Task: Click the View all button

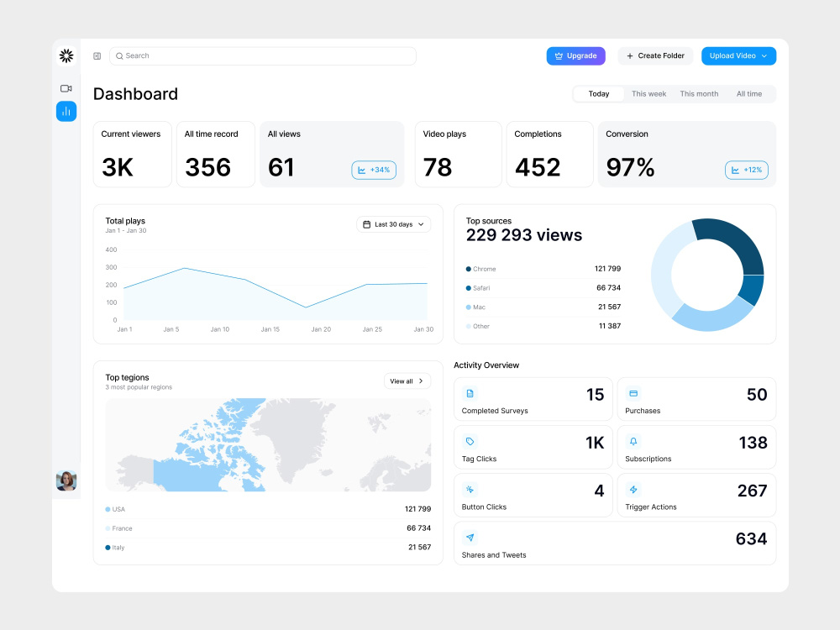Action: (407, 381)
